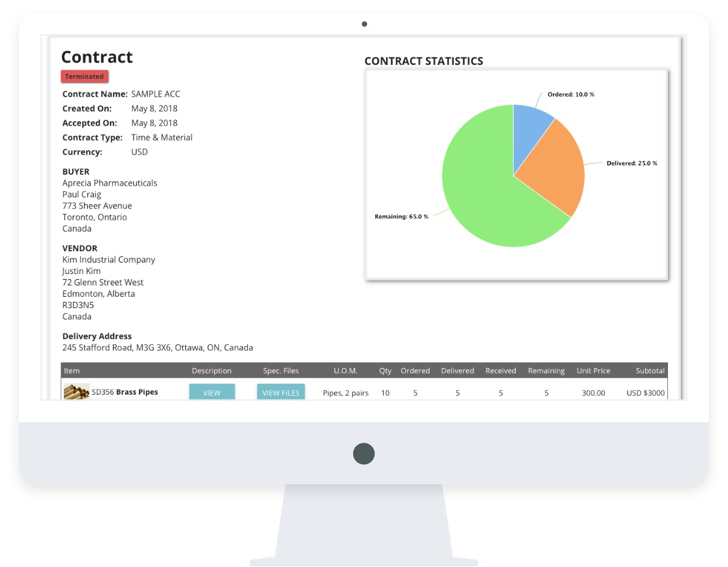This screenshot has height=567, width=728.
Task: Open the Terminated status badge
Action: coord(84,76)
